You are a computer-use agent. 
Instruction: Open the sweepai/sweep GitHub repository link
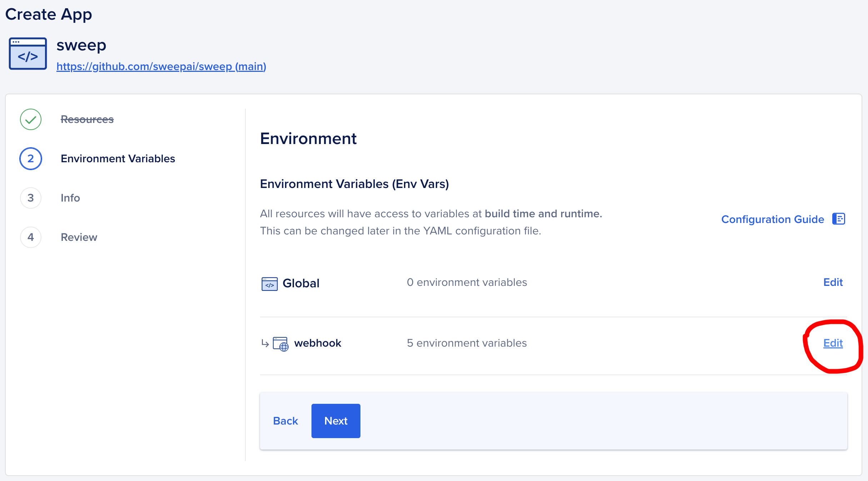161,66
